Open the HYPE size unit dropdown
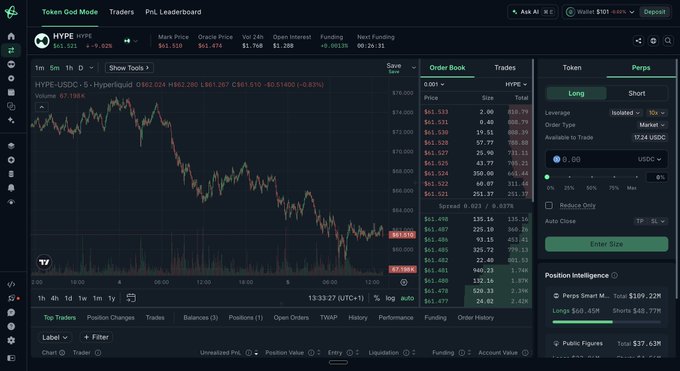The height and width of the screenshot is (371, 680). point(516,84)
